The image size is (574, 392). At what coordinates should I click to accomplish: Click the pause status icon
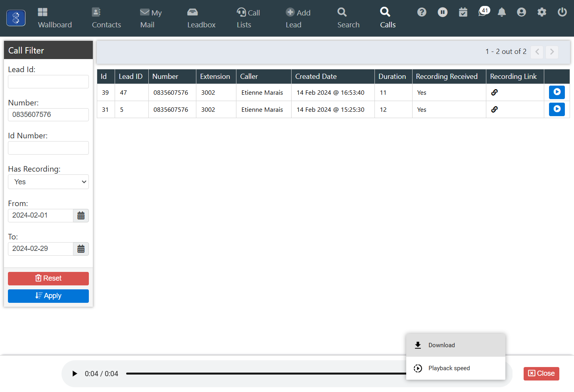[x=443, y=12]
